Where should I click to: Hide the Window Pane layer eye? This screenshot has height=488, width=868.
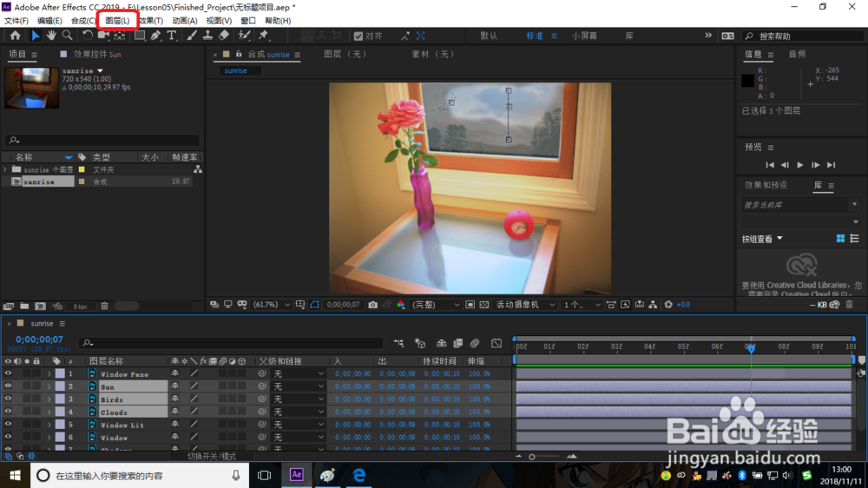point(8,373)
